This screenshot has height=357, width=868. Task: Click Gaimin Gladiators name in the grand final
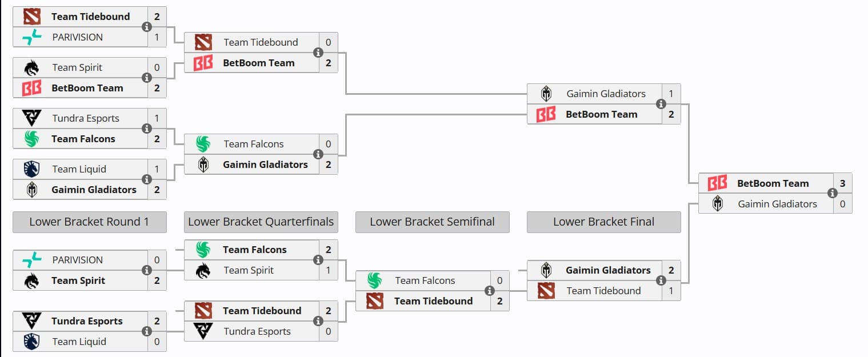pos(777,204)
